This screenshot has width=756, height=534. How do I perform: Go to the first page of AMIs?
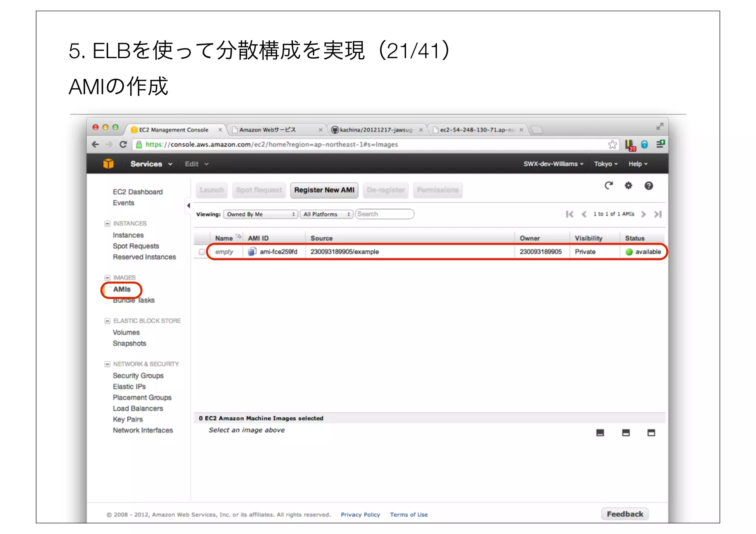570,214
